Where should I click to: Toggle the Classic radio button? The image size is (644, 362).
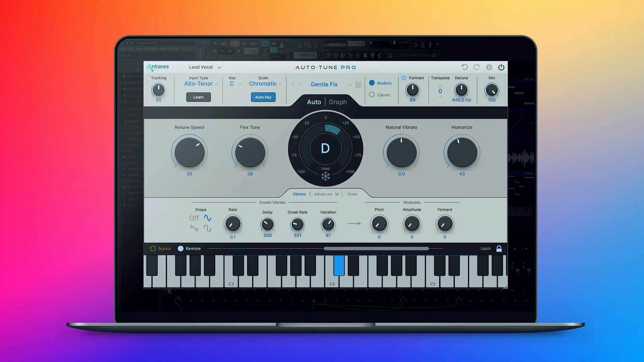click(x=372, y=95)
